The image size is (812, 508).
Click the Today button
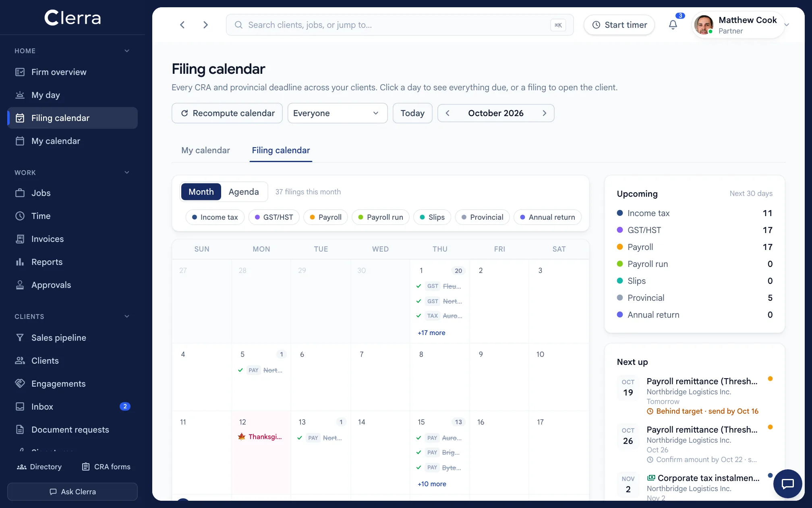[x=412, y=113]
